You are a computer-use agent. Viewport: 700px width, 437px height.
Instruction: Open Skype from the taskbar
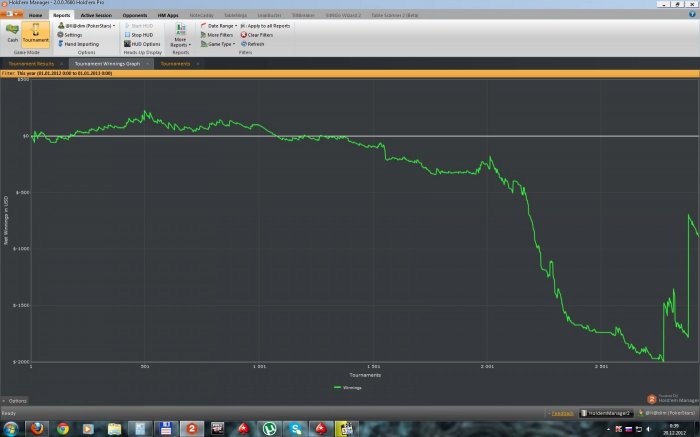pyautogui.click(x=295, y=429)
